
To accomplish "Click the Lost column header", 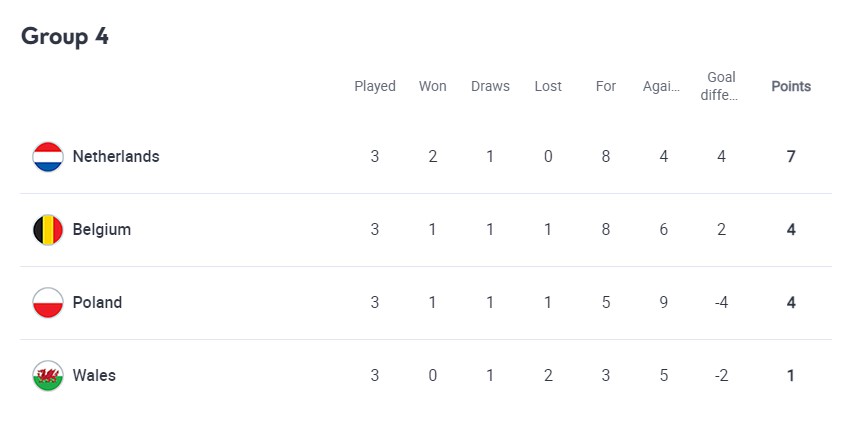I will coord(548,86).
